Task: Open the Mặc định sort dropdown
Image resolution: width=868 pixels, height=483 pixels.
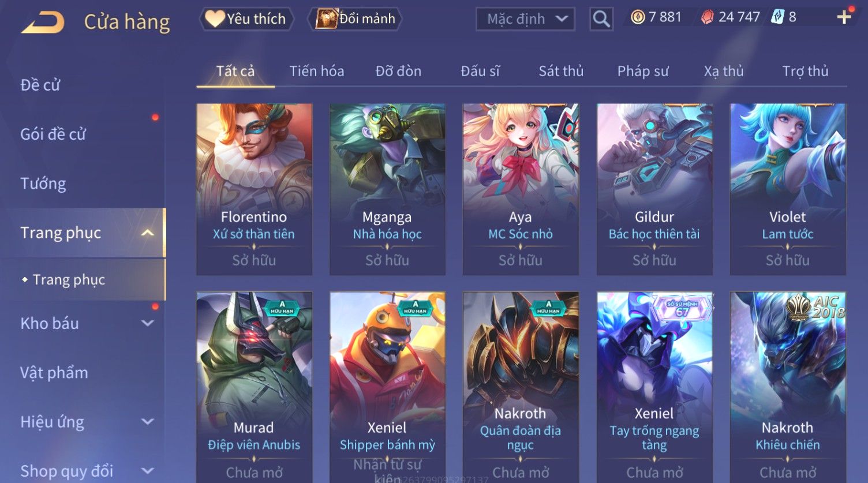Action: 525,19
